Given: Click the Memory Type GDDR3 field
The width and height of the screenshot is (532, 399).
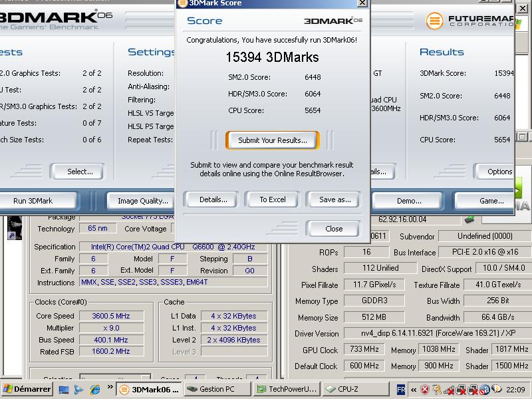Looking at the screenshot, I should click(x=374, y=301).
